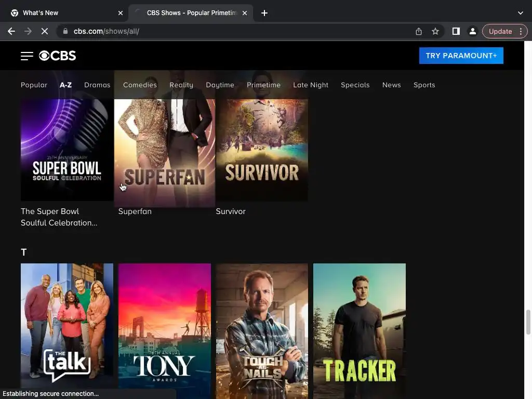Click the Superfan title link
Viewport: 532px width, 399px height.
[x=135, y=211]
